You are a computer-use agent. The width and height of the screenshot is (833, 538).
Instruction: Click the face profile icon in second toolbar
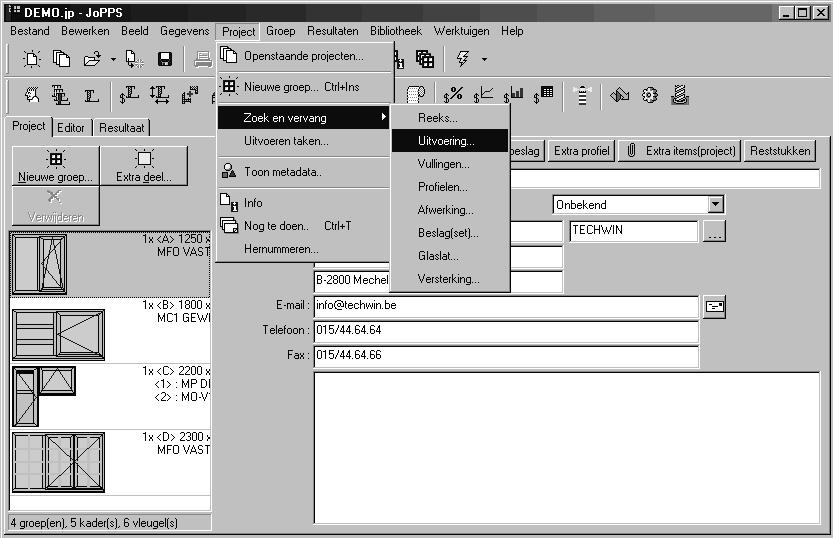(32, 95)
